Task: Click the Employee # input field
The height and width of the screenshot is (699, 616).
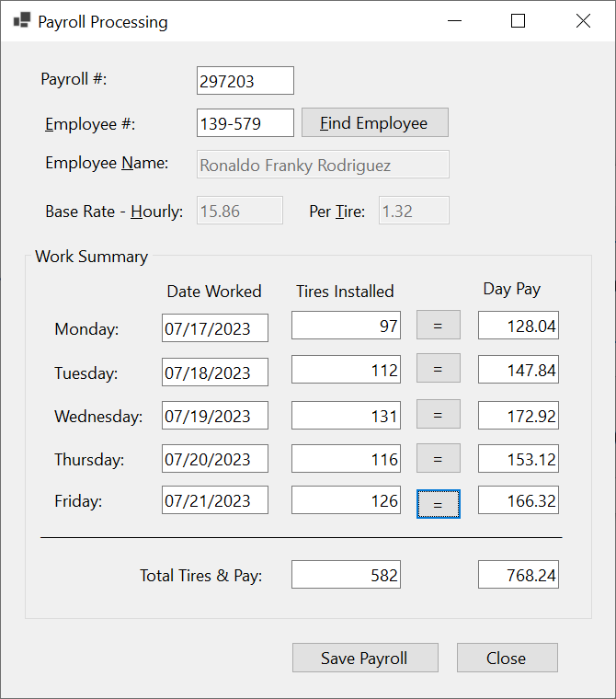Action: pyautogui.click(x=245, y=122)
